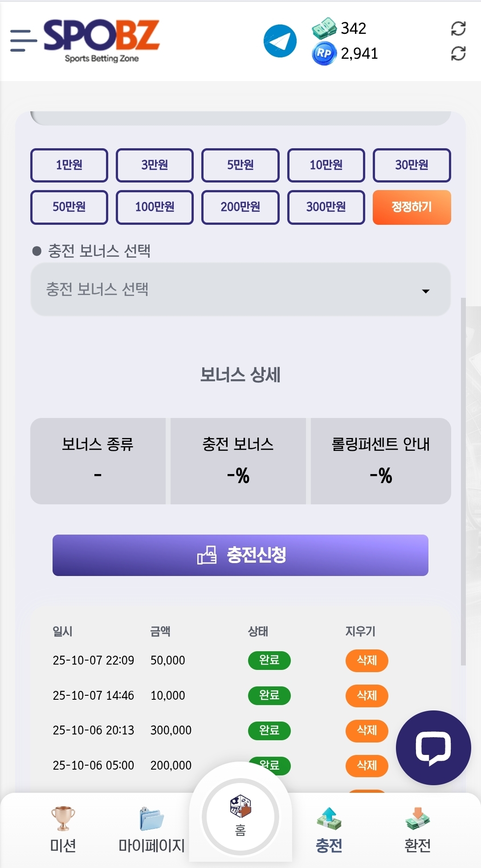481x868 pixels.
Task: Click the page scrollbar on right
Action: click(x=463, y=481)
